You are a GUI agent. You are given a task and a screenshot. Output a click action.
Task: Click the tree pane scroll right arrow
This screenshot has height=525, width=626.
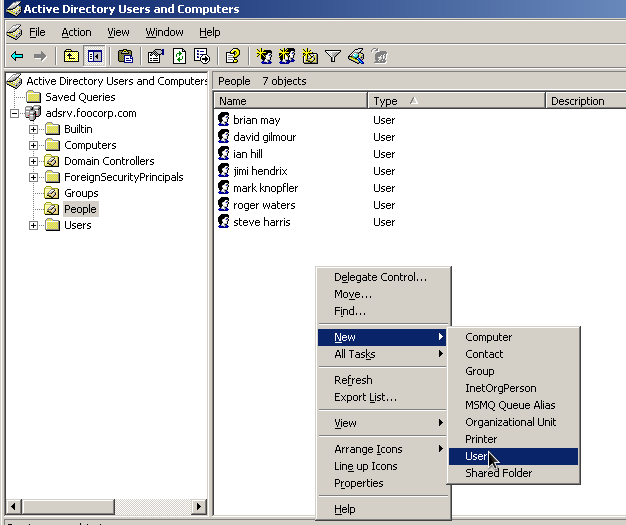199,507
